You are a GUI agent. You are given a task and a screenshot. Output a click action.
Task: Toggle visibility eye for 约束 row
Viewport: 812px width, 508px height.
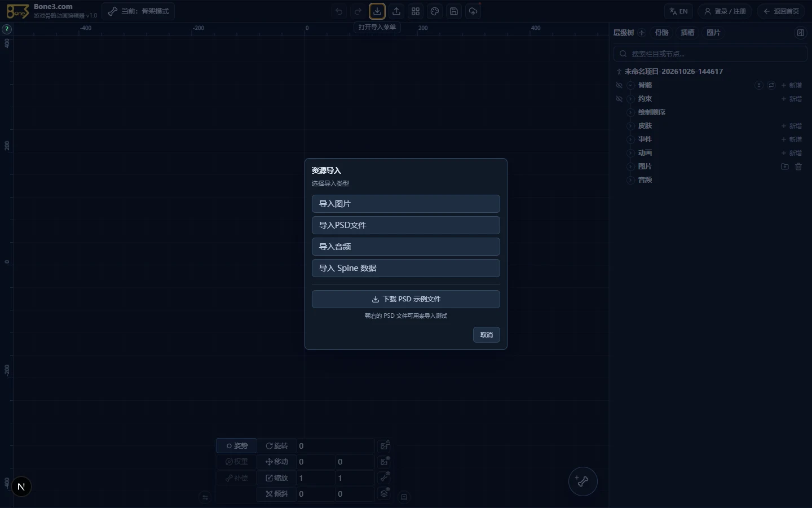pyautogui.click(x=619, y=99)
